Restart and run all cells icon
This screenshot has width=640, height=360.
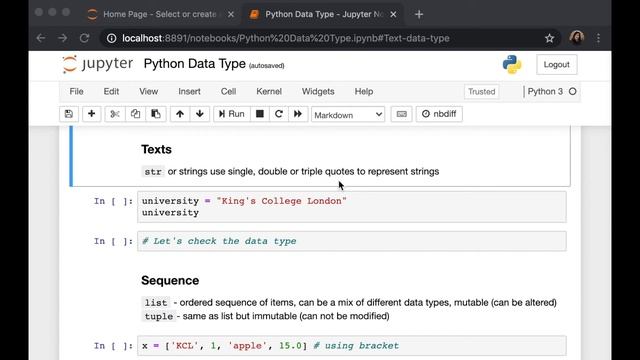click(x=298, y=114)
